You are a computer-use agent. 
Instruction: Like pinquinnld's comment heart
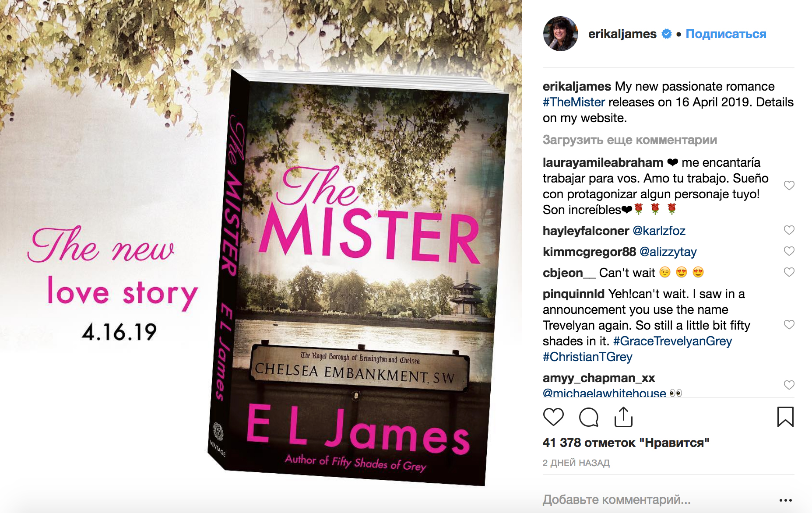pos(789,325)
